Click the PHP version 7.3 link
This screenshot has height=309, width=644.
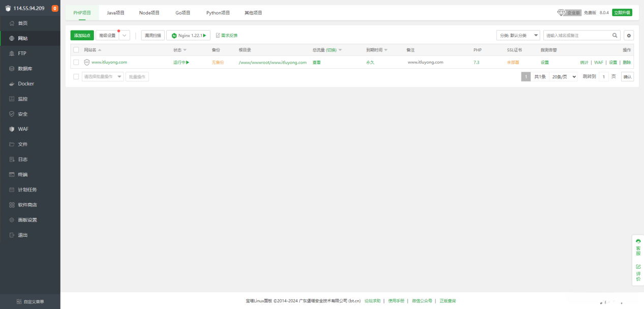tap(476, 62)
